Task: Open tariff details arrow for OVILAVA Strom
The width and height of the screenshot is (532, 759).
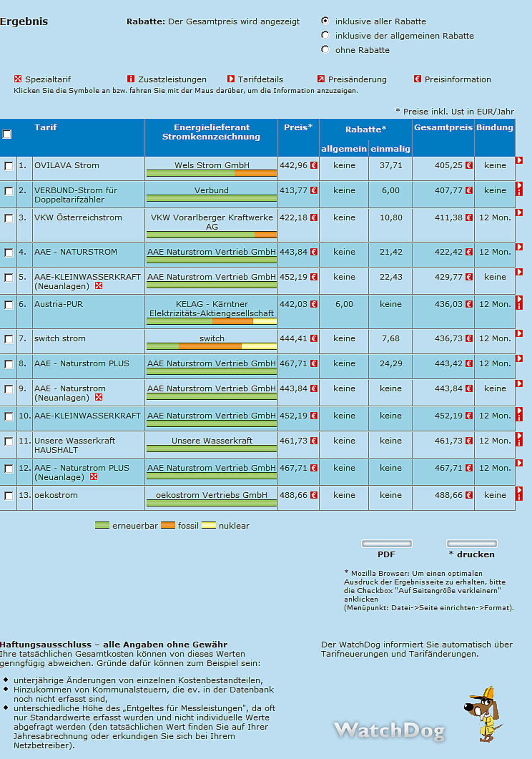Action: (x=519, y=160)
